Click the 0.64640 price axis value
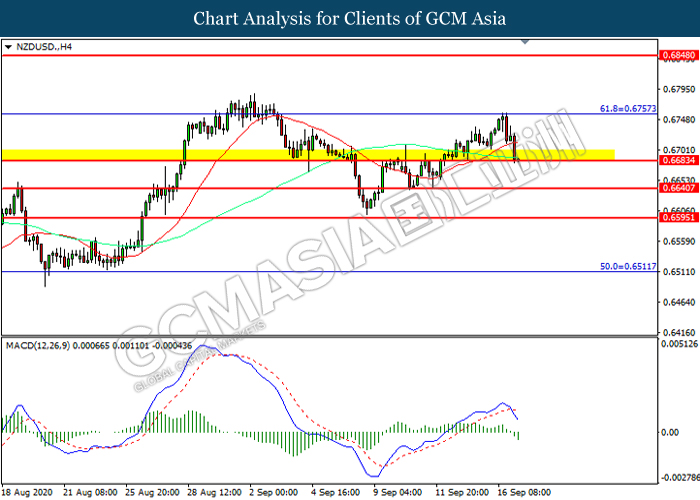 (x=679, y=302)
